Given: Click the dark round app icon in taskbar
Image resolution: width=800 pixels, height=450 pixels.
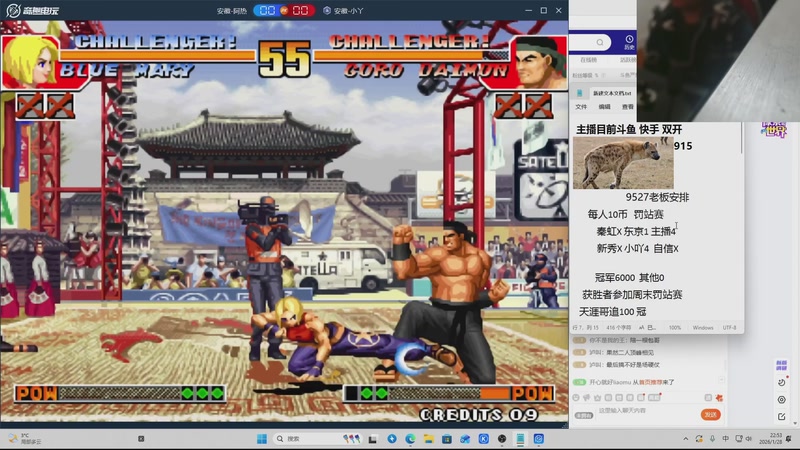Looking at the screenshot, I should [502, 439].
